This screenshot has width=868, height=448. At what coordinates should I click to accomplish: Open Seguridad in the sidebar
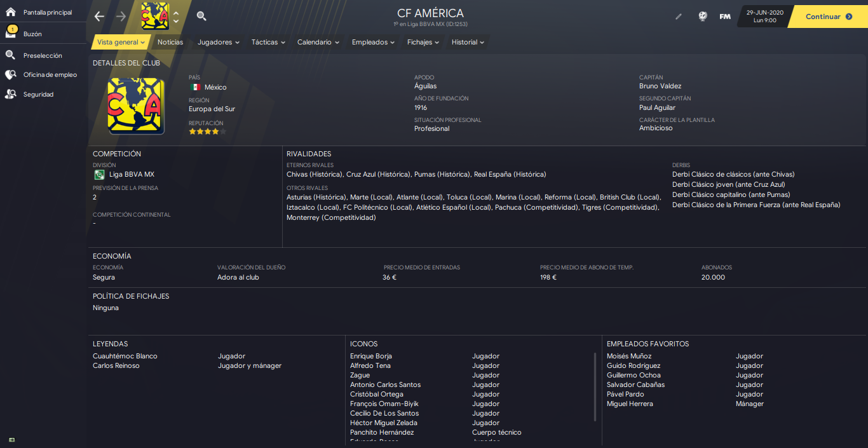(x=38, y=94)
